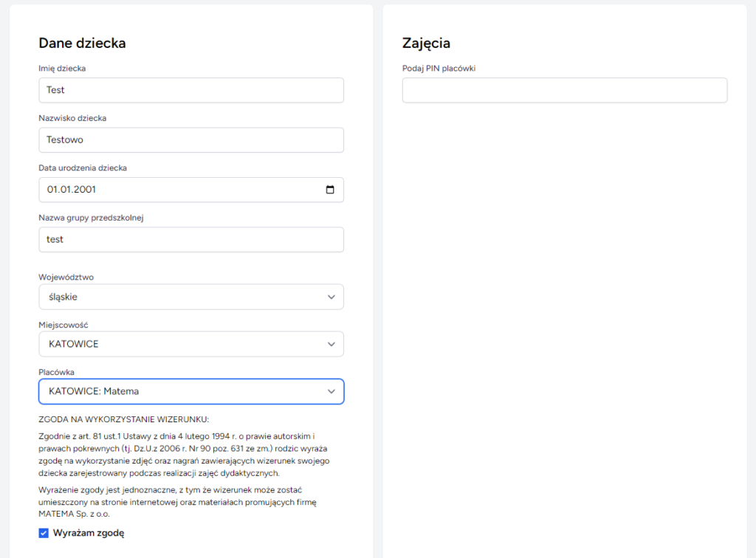This screenshot has height=558, width=756.
Task: Uncheck the Wyrażam zgodę checkbox
Action: (44, 533)
